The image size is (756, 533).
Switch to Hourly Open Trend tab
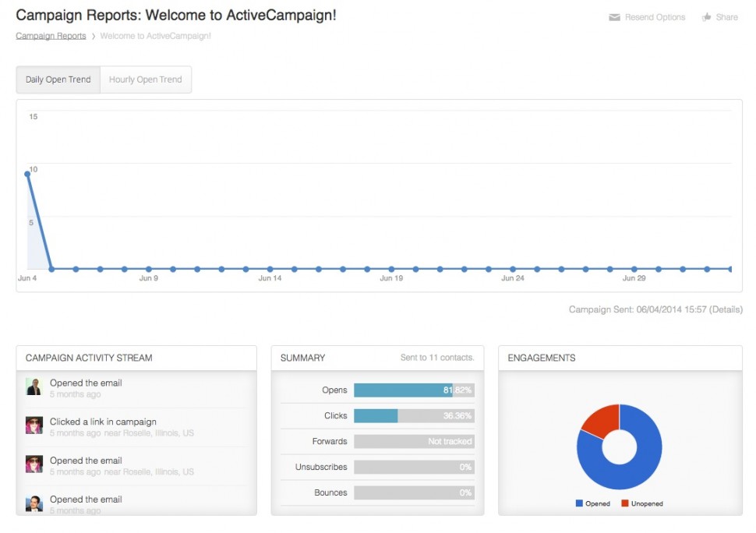click(146, 79)
